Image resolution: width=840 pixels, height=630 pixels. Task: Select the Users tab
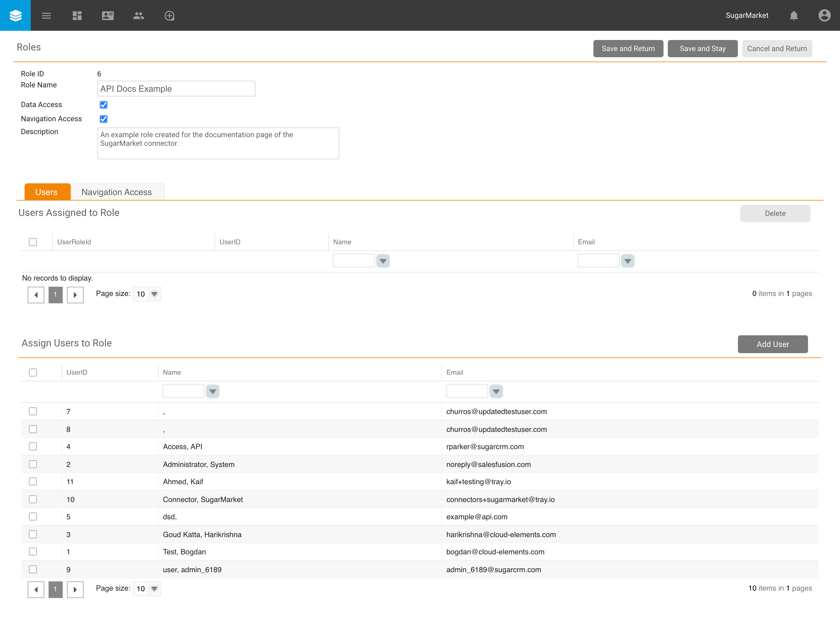pos(47,192)
